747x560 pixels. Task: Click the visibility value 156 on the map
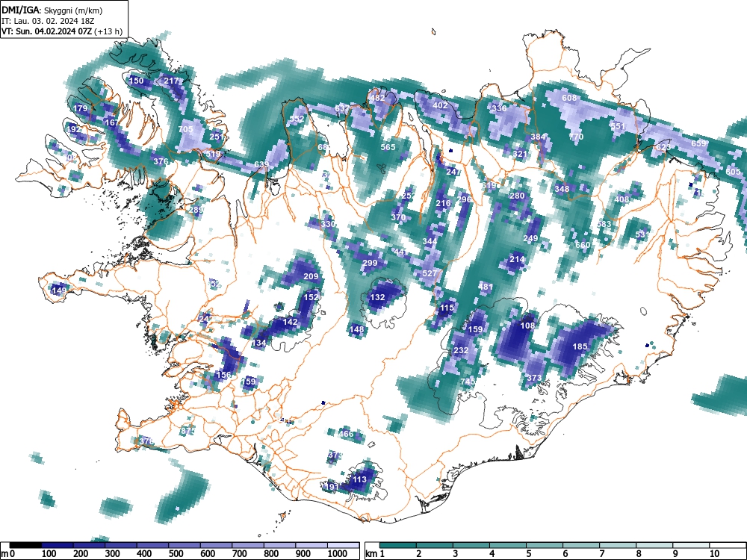click(223, 374)
